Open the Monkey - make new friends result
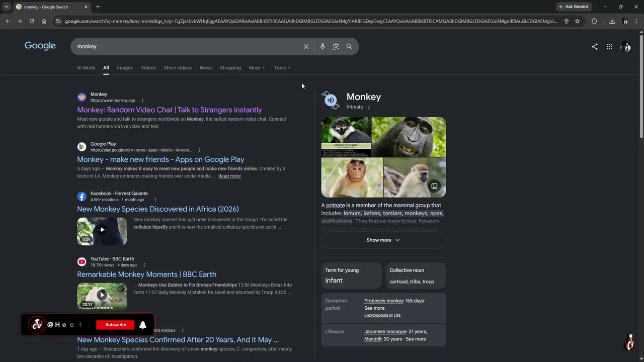 (160, 159)
